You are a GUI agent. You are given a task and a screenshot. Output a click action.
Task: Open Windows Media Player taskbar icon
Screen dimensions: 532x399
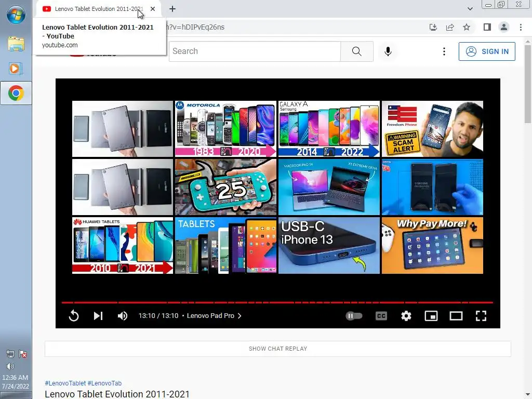[x=16, y=69]
